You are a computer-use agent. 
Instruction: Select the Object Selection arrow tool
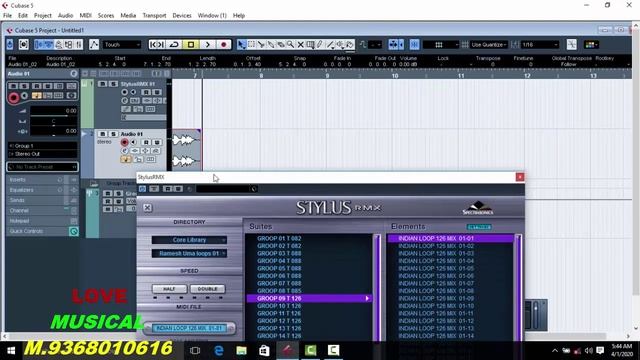[x=241, y=44]
